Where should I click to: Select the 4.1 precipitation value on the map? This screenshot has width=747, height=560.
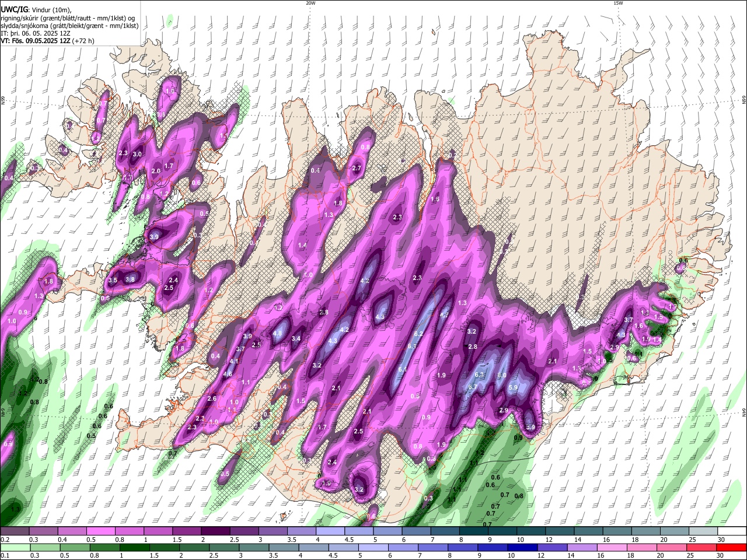[234, 361]
